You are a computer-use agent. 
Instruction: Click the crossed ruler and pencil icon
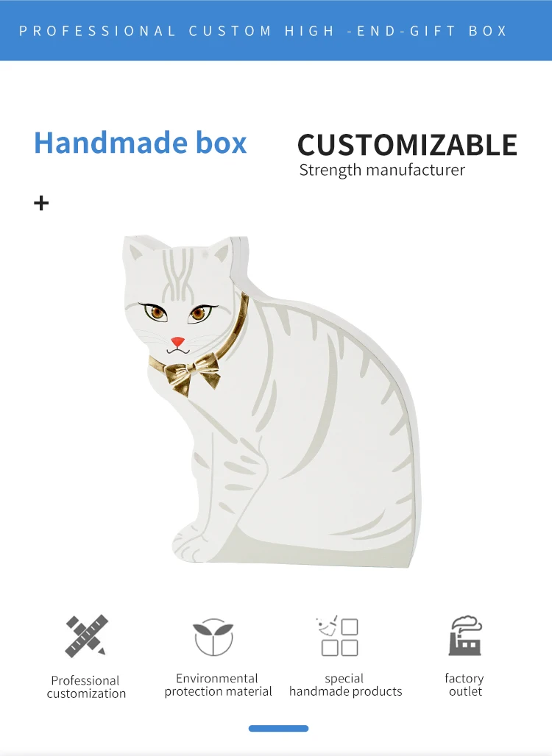pyautogui.click(x=86, y=636)
